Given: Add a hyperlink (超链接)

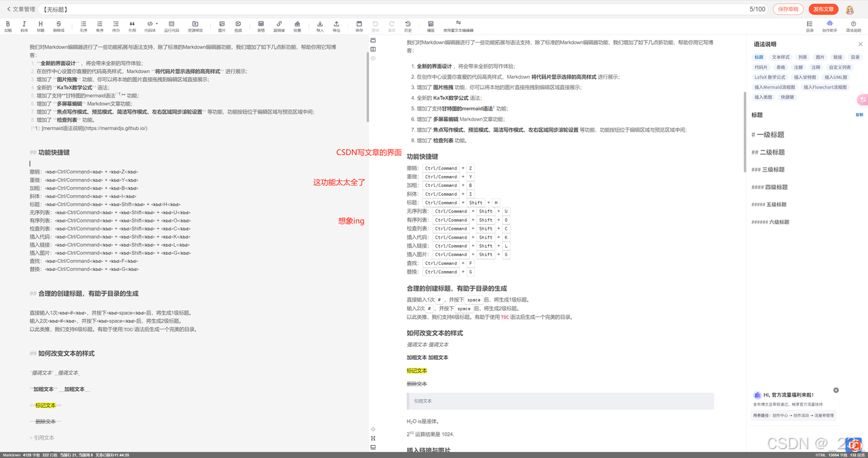Looking at the screenshot, I should click(x=279, y=26).
